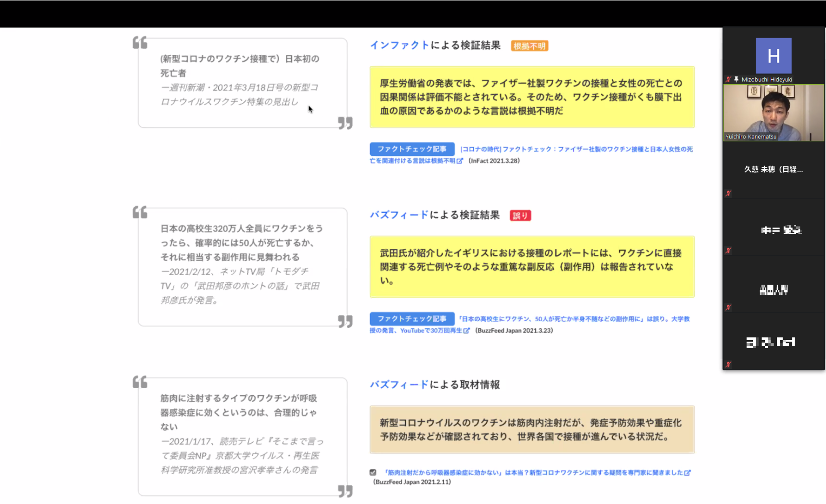This screenshot has width=826, height=504.
Task: Click the 読売テレビ『そこまで言って委員会NP』 citation
Action: pyautogui.click(x=242, y=455)
